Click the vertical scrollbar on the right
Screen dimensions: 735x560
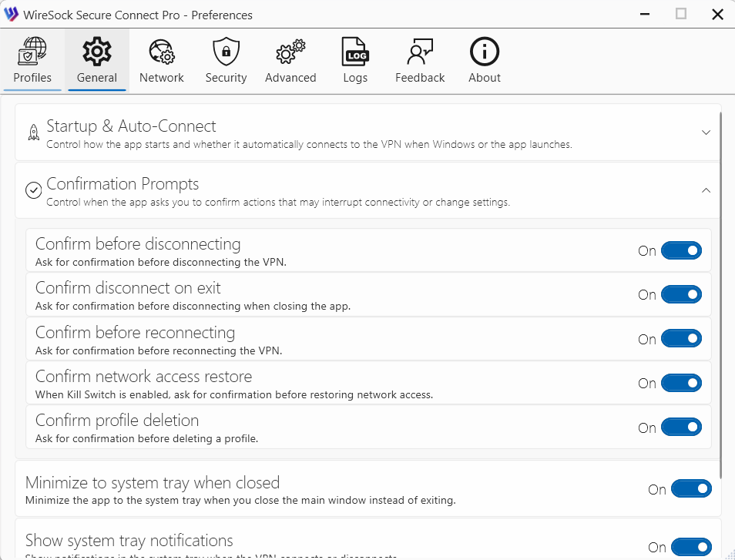721,293
